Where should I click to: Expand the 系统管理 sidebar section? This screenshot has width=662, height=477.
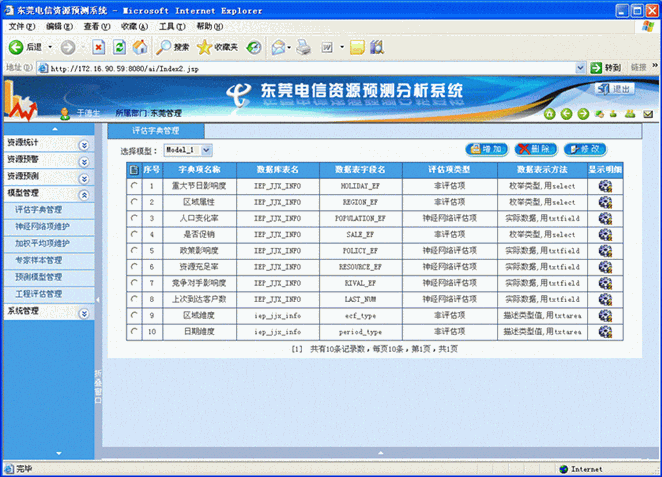pos(84,314)
